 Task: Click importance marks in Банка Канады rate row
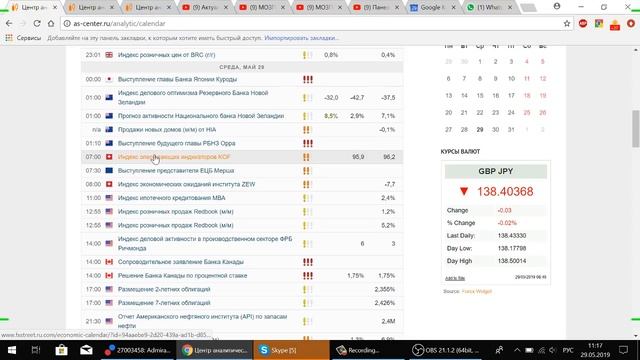coord(308,276)
